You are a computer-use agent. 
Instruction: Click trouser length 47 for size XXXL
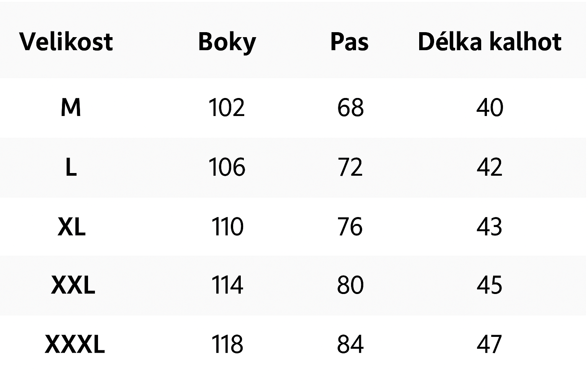pos(489,344)
